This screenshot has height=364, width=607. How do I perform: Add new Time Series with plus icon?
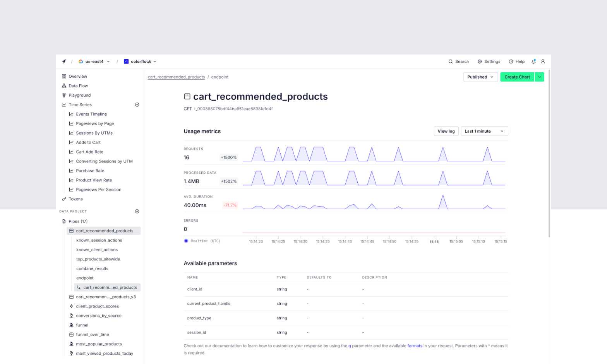tap(137, 105)
